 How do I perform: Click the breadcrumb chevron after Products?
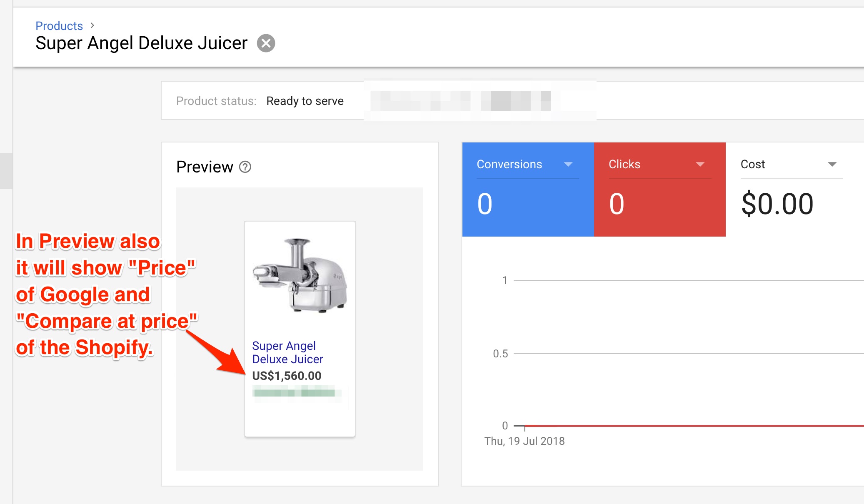tap(92, 25)
